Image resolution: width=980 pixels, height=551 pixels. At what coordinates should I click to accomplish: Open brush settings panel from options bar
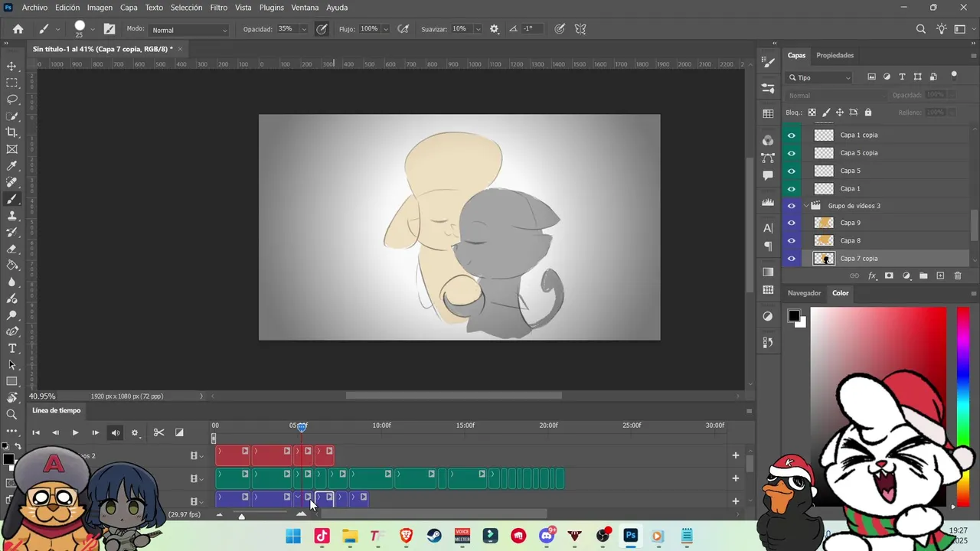click(109, 29)
